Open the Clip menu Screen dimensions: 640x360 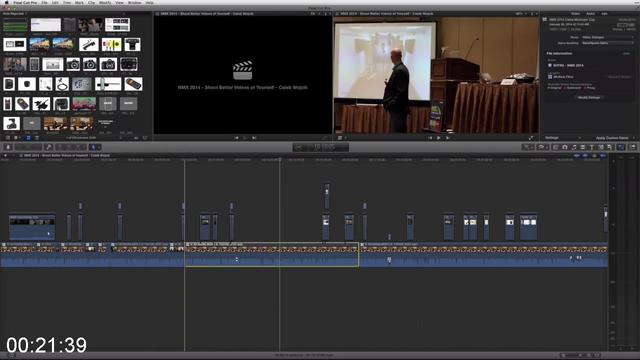click(x=91, y=2)
